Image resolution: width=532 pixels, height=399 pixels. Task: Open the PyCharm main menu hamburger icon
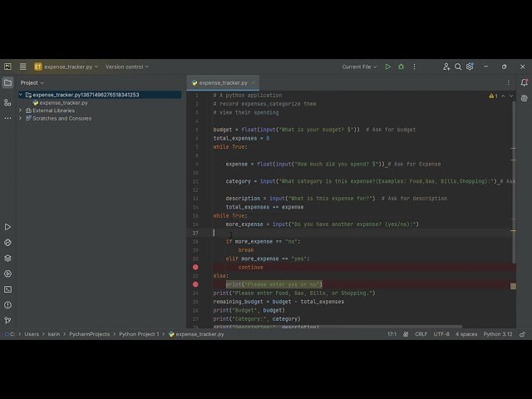point(22,66)
